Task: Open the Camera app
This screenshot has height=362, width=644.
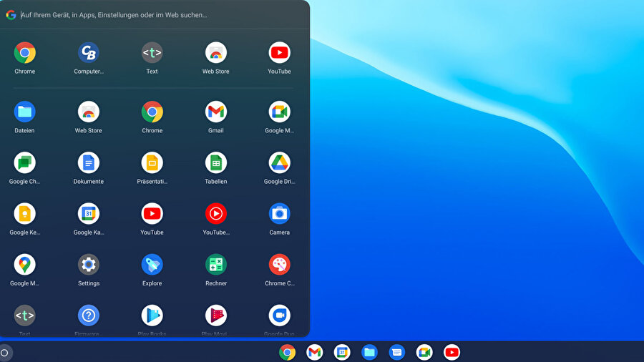Action: click(x=279, y=213)
